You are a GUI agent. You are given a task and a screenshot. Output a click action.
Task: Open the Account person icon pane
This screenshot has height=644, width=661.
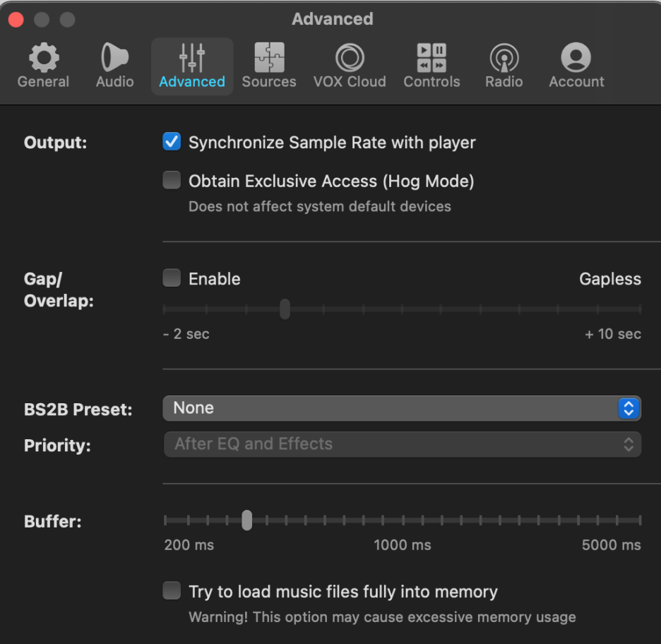[576, 57]
